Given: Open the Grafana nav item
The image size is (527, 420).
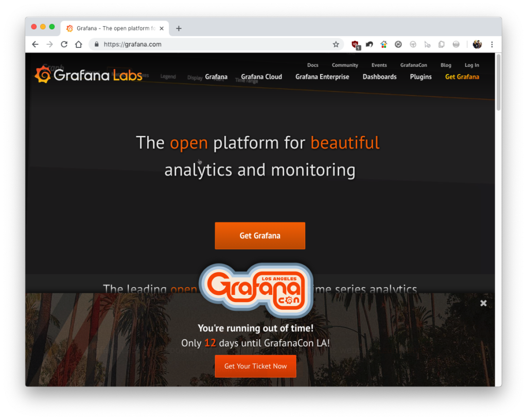Looking at the screenshot, I should click(x=216, y=77).
